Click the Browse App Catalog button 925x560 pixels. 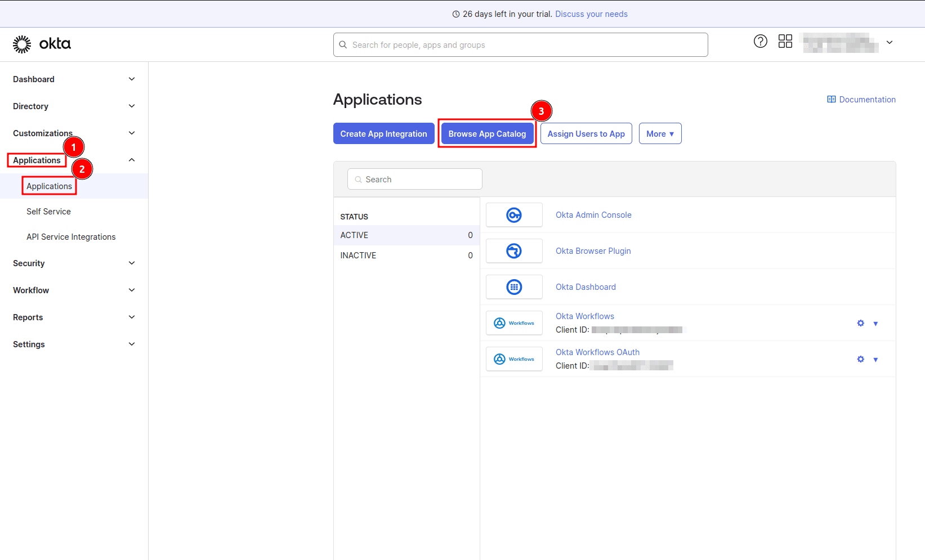pos(486,133)
